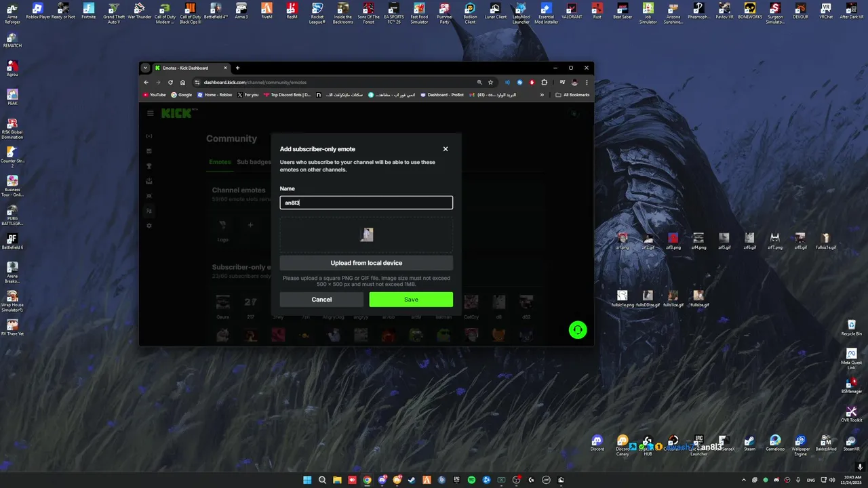Open the Chrome tab search dropdown
868x488 pixels.
coord(145,68)
